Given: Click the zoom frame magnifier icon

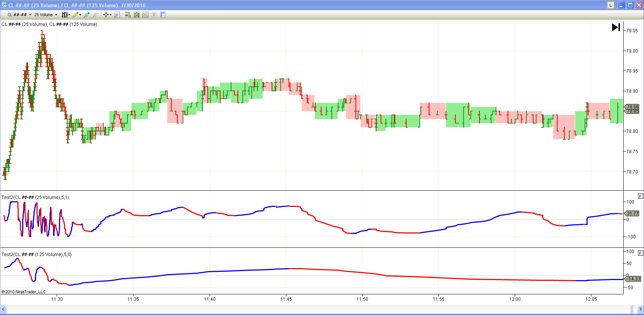Looking at the screenshot, I should (117, 15).
